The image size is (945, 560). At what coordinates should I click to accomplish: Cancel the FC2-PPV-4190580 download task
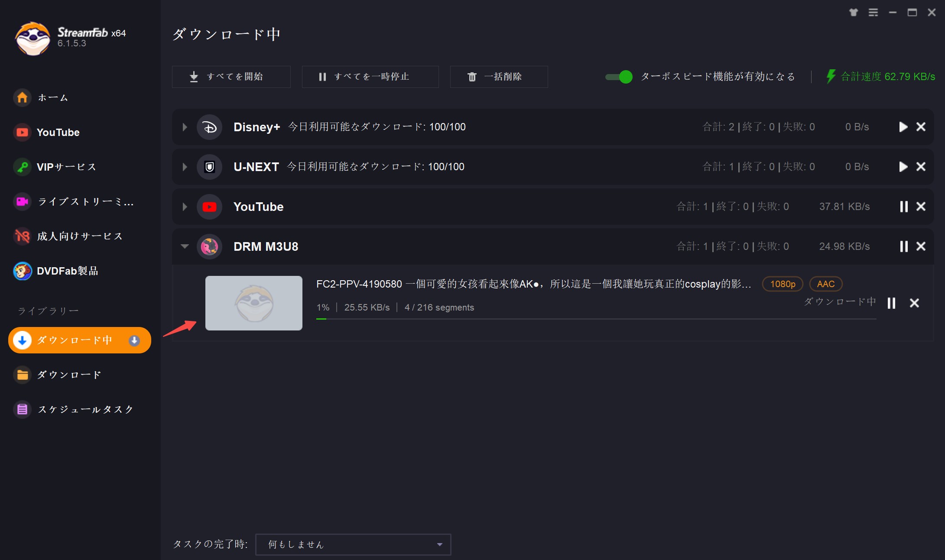point(914,303)
